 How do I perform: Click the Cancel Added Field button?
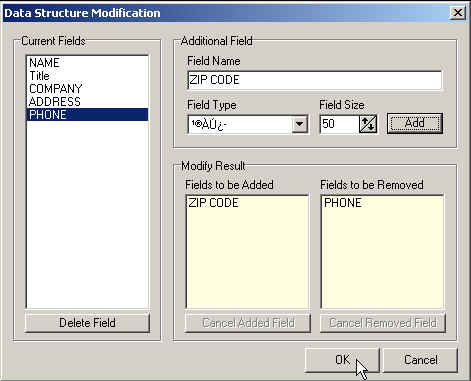pyautogui.click(x=248, y=323)
